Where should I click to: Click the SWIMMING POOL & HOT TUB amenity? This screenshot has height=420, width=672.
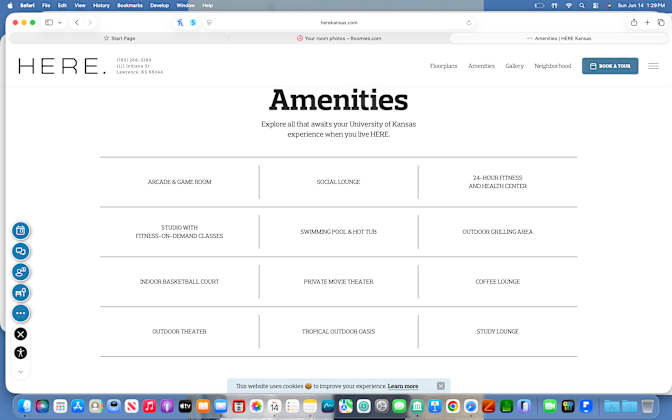[339, 232]
